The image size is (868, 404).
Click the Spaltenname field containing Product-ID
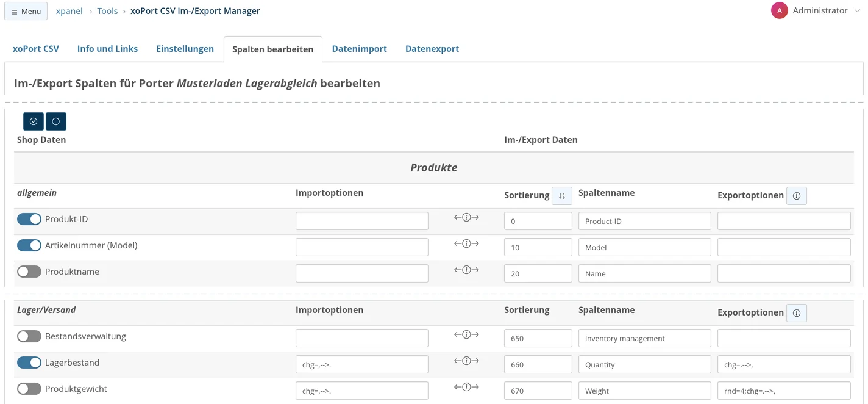pyautogui.click(x=645, y=221)
